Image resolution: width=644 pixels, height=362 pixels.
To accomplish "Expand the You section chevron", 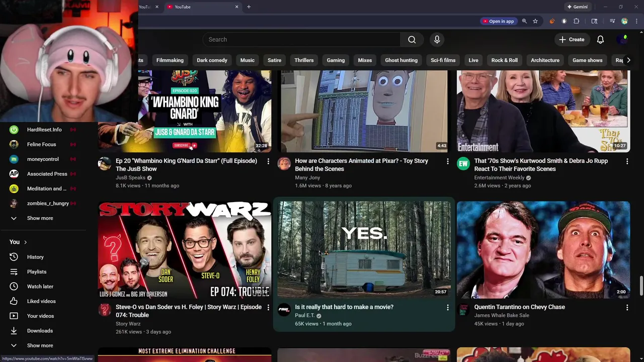I will tap(25, 242).
